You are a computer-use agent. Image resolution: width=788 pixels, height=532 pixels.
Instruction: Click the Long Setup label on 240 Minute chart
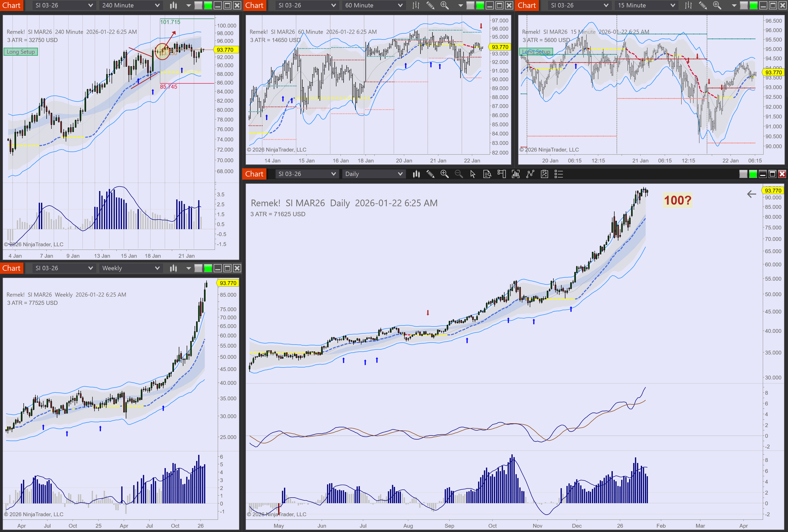coord(21,52)
